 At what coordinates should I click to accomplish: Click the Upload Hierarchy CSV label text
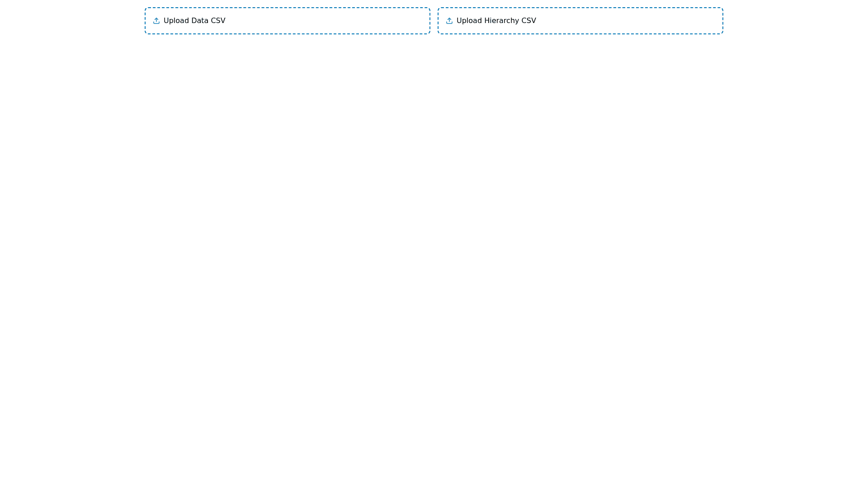click(496, 21)
